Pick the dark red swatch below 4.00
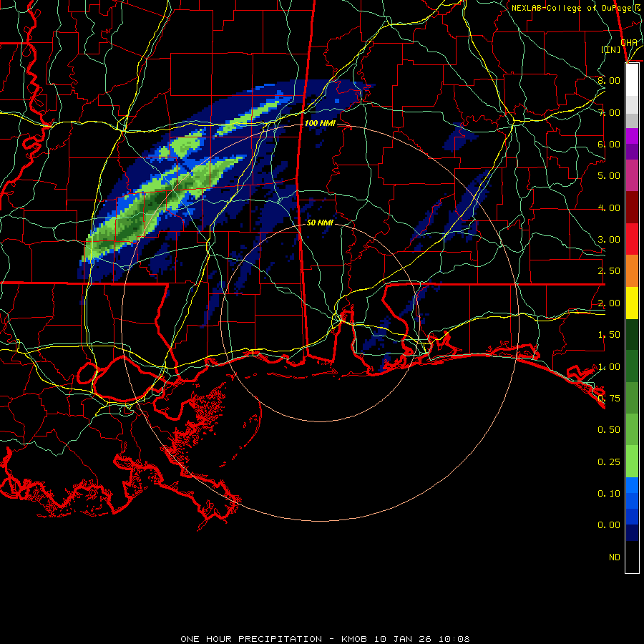 [632, 208]
